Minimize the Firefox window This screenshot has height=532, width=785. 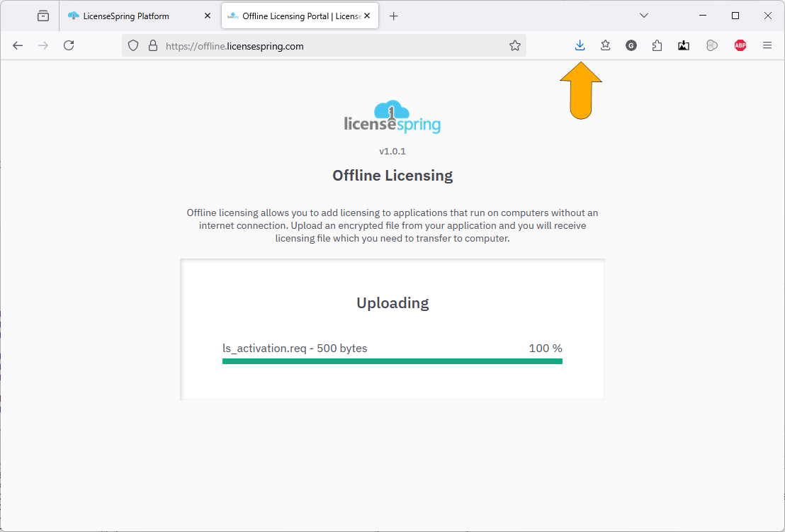coord(703,16)
